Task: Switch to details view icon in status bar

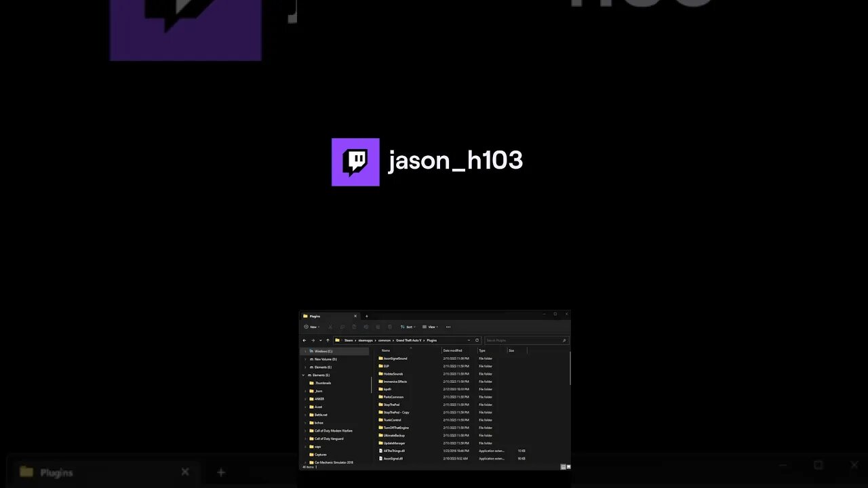Action: (563, 467)
